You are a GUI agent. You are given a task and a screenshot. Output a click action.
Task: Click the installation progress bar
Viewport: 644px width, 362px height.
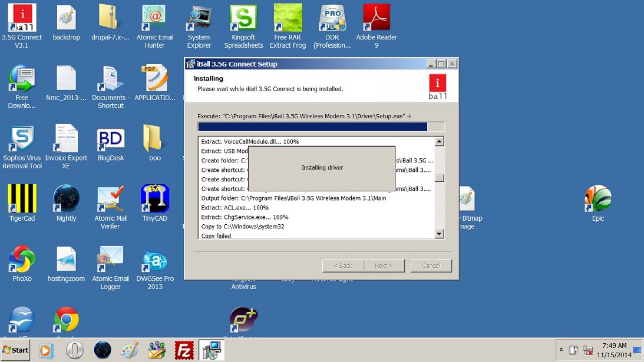(x=321, y=127)
